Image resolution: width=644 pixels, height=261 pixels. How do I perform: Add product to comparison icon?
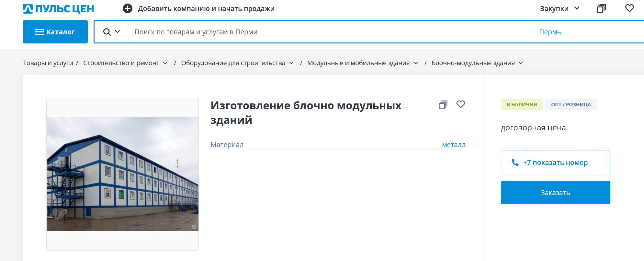pyautogui.click(x=443, y=105)
